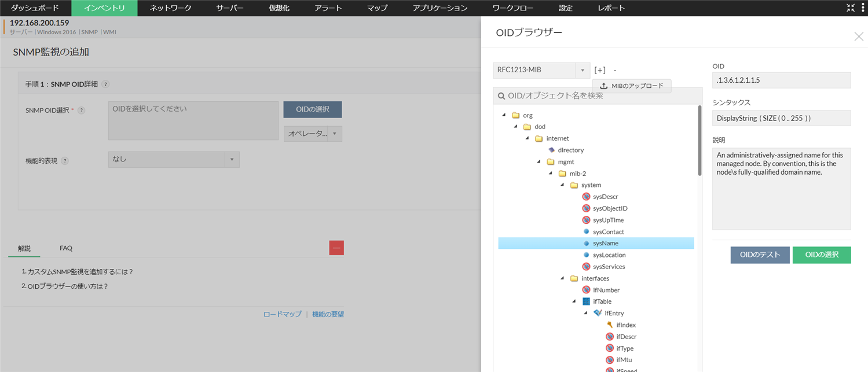Click the ifEntry entry icon

click(598, 313)
